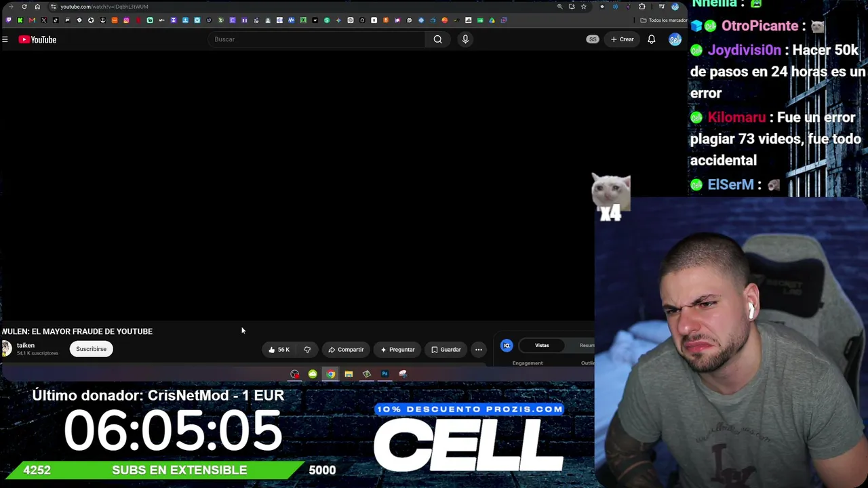This screenshot has height=488, width=868.
Task: Click the Preguntar button
Action: click(397, 350)
